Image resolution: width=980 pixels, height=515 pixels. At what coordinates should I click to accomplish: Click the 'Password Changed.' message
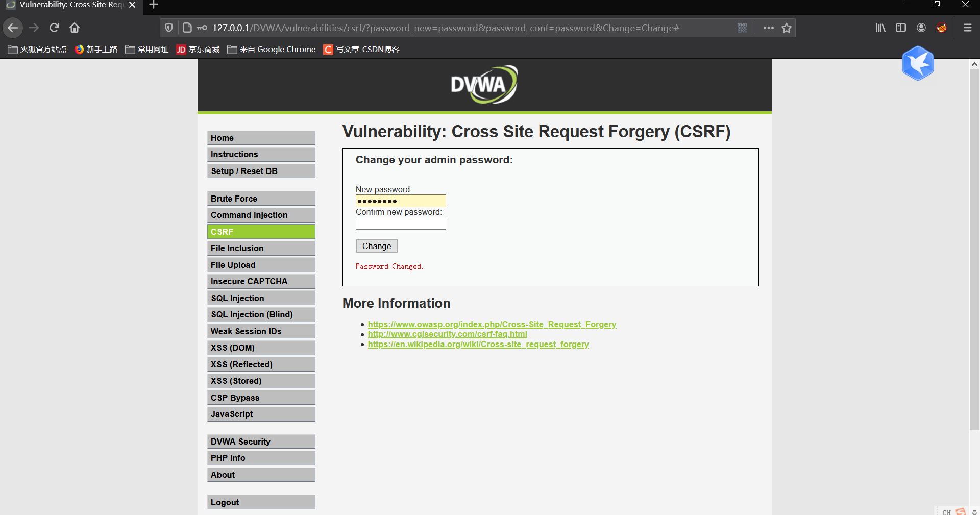click(x=389, y=266)
